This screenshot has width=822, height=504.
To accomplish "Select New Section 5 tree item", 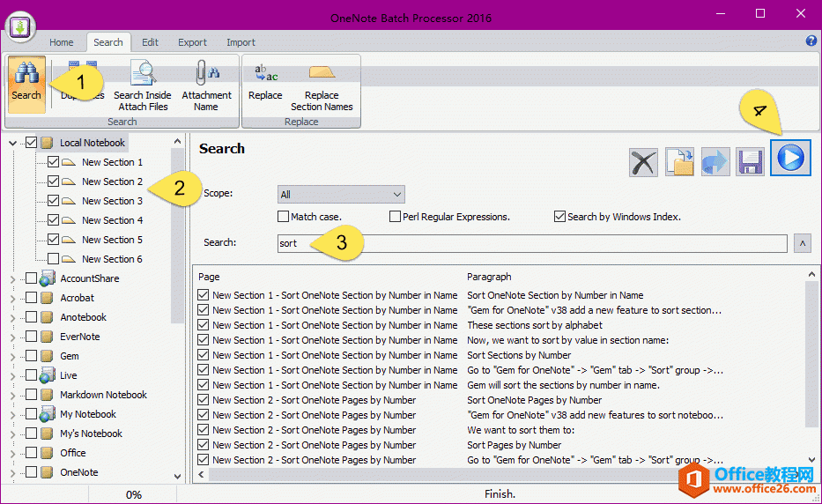I will coord(112,240).
